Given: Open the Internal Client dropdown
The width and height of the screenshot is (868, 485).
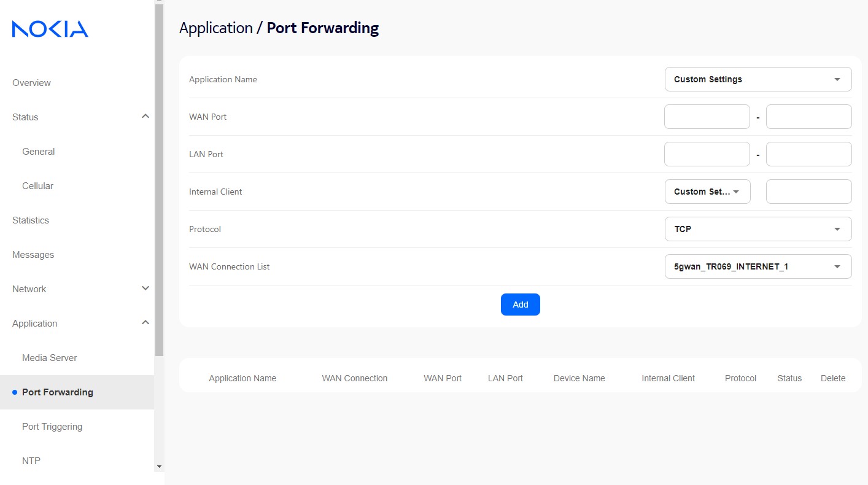Looking at the screenshot, I should 707,192.
